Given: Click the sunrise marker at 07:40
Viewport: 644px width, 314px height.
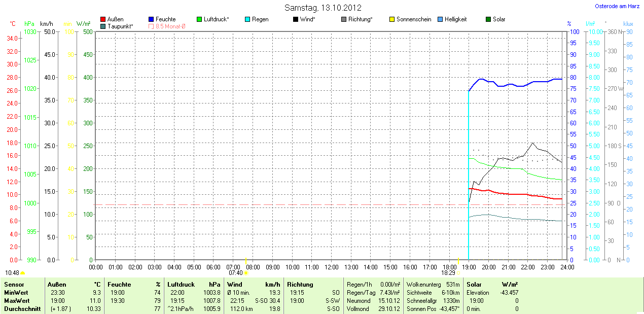Looking at the screenshot, I should (246, 273).
